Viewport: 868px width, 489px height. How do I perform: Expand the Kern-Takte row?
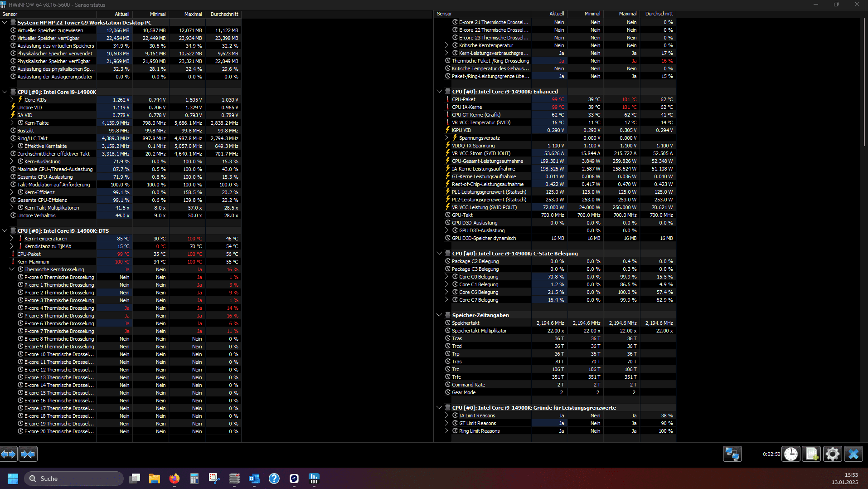(x=12, y=122)
